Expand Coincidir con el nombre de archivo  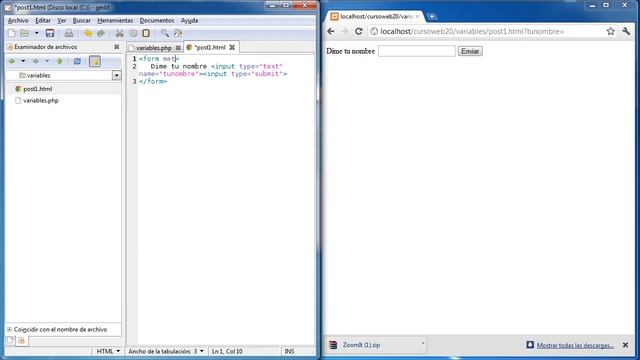coord(9,329)
